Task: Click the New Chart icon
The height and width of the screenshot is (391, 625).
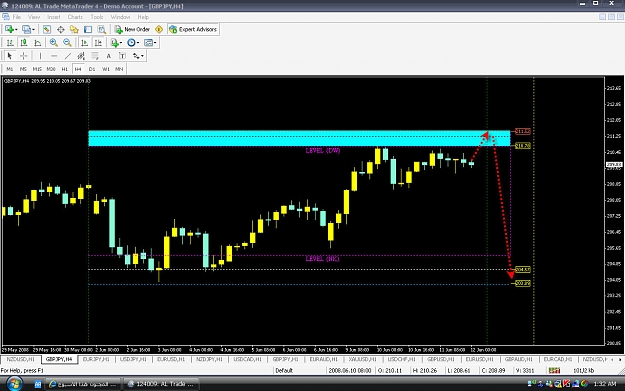Action: click(x=9, y=29)
